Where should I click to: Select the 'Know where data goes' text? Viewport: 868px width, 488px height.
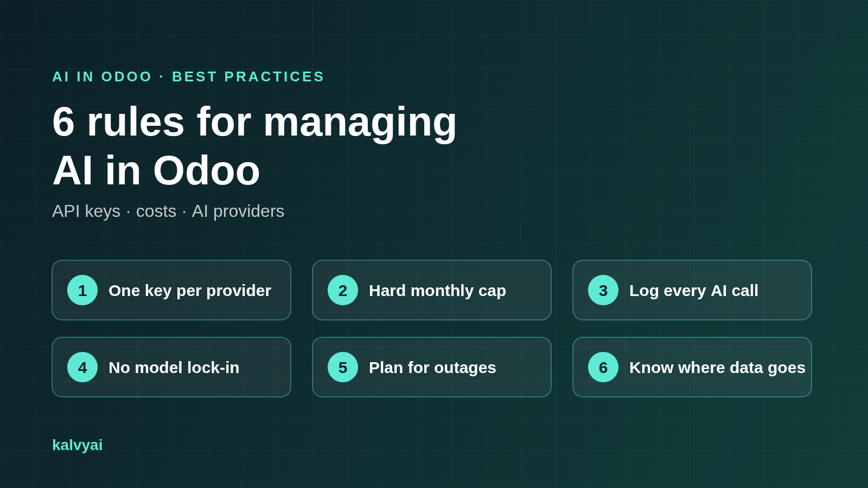tap(717, 368)
